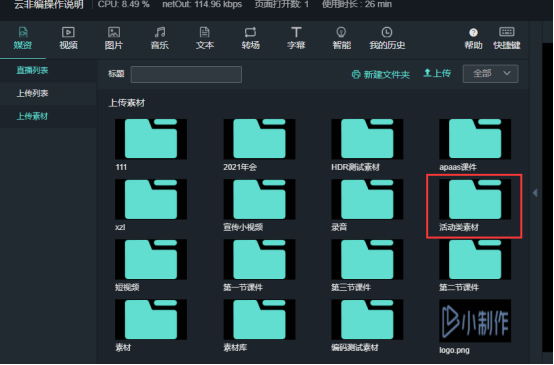This screenshot has width=554, height=365.
Task: Select the logo.png thumbnail
Action: (475, 321)
